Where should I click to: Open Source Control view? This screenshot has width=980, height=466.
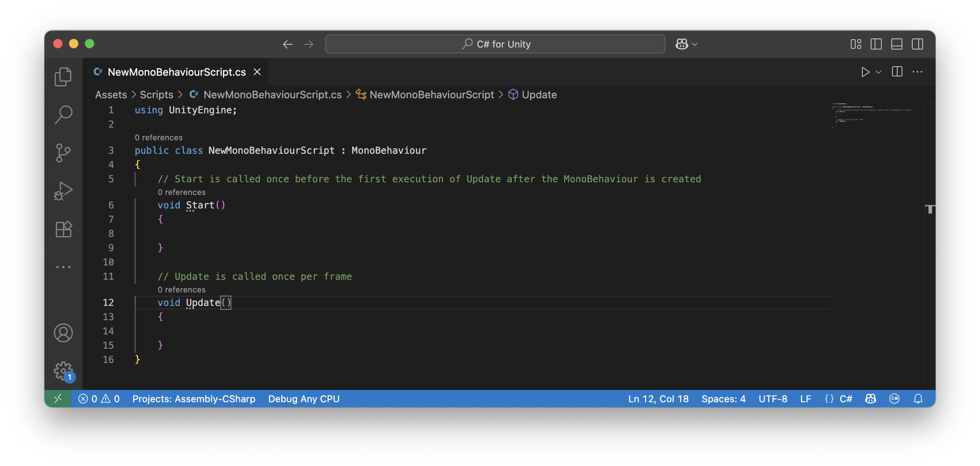(63, 153)
